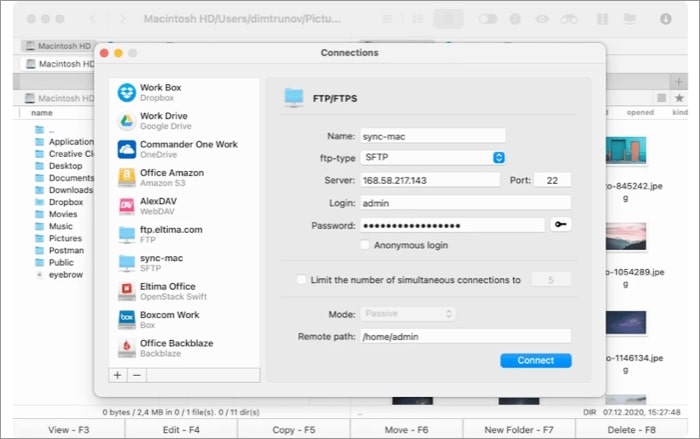Select Office Backblaze connection icon
This screenshot has height=439, width=700.
tap(127, 349)
